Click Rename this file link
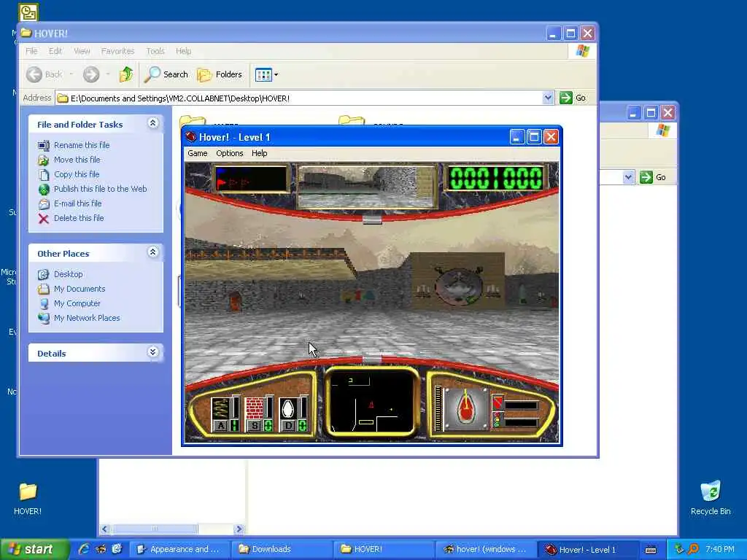The width and height of the screenshot is (747, 560). pyautogui.click(x=82, y=145)
